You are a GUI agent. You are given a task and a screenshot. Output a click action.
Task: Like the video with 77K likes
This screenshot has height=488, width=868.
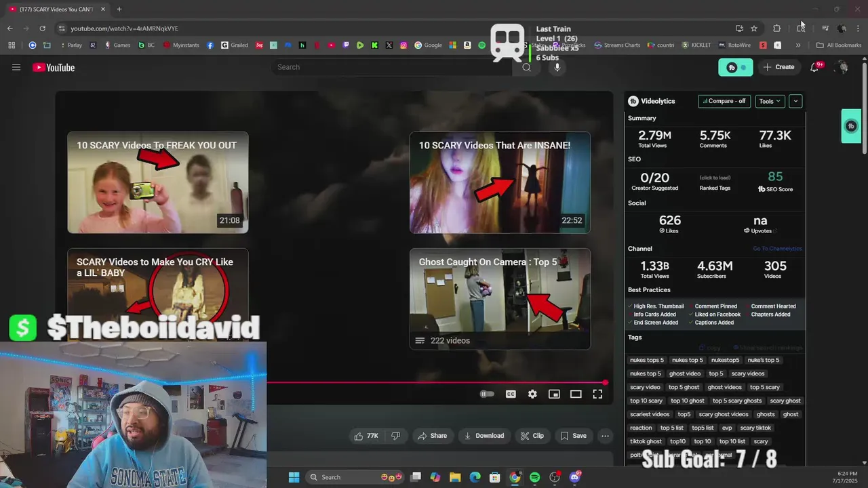366,436
